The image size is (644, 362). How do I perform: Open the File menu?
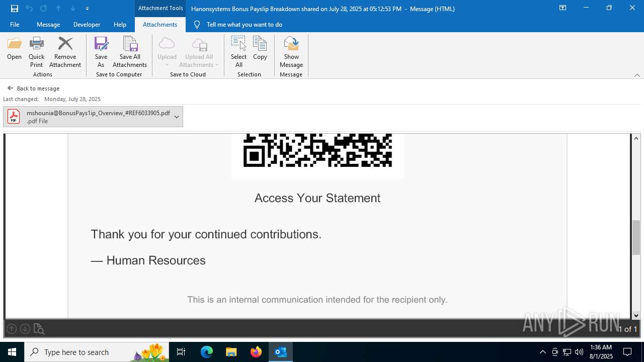[15, 25]
